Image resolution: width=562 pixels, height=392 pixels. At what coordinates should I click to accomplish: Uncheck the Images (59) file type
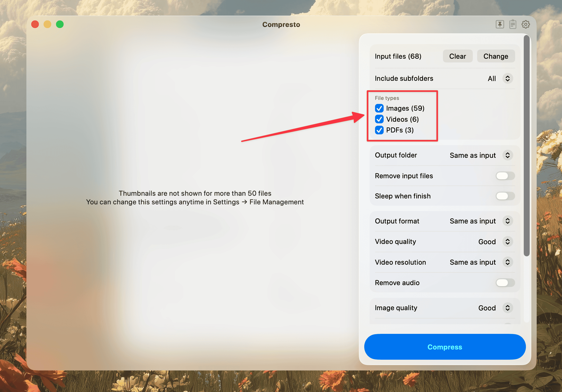(379, 108)
